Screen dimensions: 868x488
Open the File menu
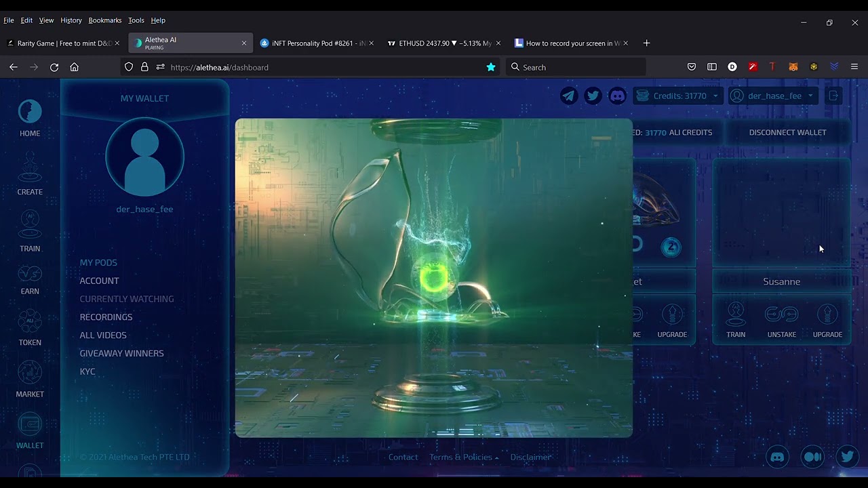(9, 20)
